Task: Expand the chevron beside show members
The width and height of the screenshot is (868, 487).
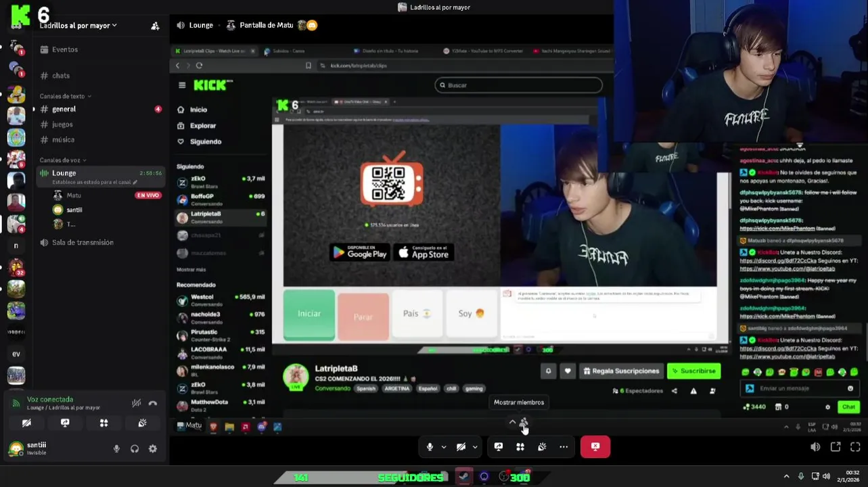Action: 512,422
